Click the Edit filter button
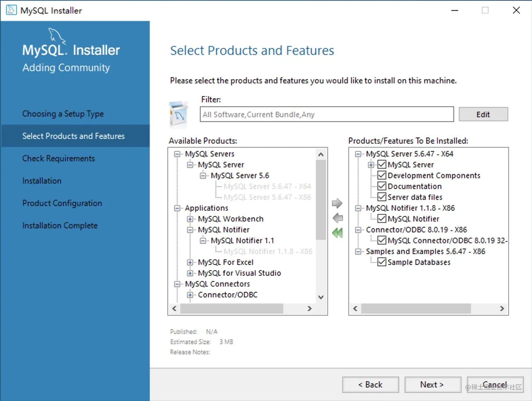532x401 pixels. pos(483,114)
